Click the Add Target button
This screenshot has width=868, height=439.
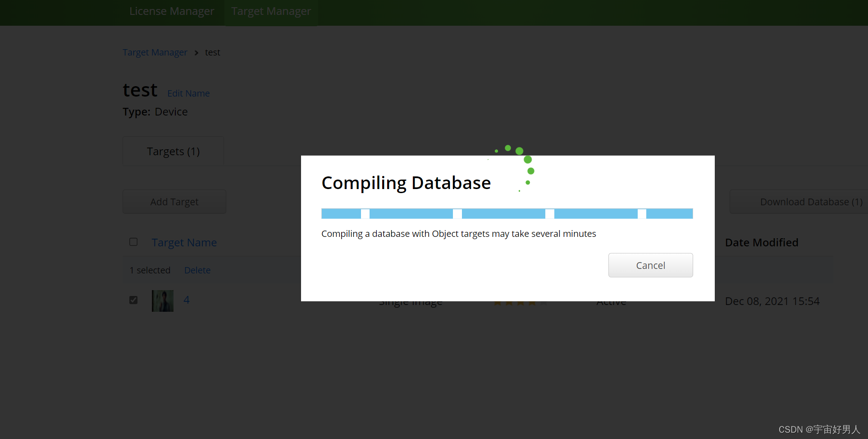click(174, 202)
